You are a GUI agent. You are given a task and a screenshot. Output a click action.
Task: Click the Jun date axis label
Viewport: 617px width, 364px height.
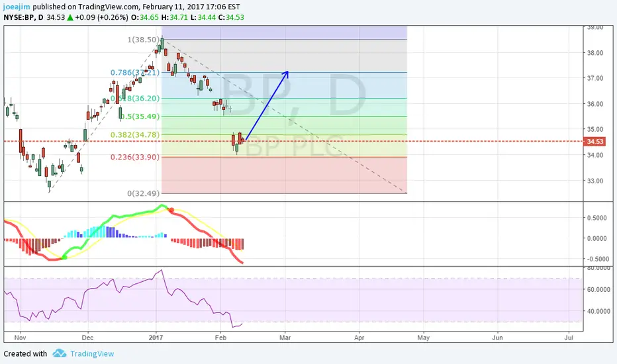coord(498,338)
